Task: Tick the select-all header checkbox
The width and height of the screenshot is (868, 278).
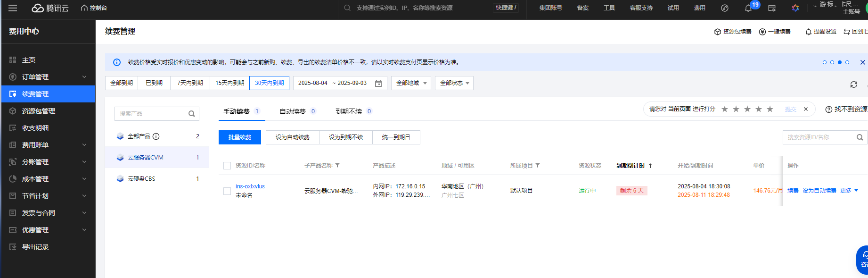Action: (227, 166)
